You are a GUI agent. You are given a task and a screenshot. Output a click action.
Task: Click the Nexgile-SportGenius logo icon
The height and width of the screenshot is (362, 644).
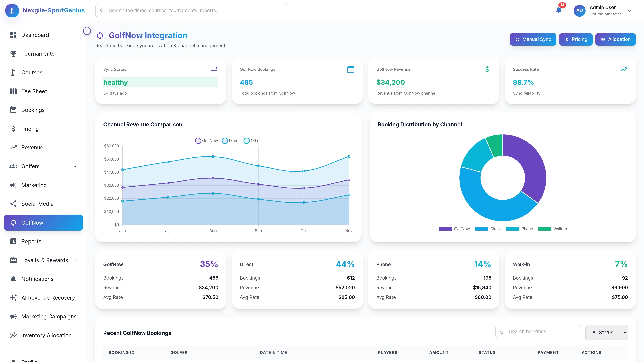pyautogui.click(x=12, y=11)
